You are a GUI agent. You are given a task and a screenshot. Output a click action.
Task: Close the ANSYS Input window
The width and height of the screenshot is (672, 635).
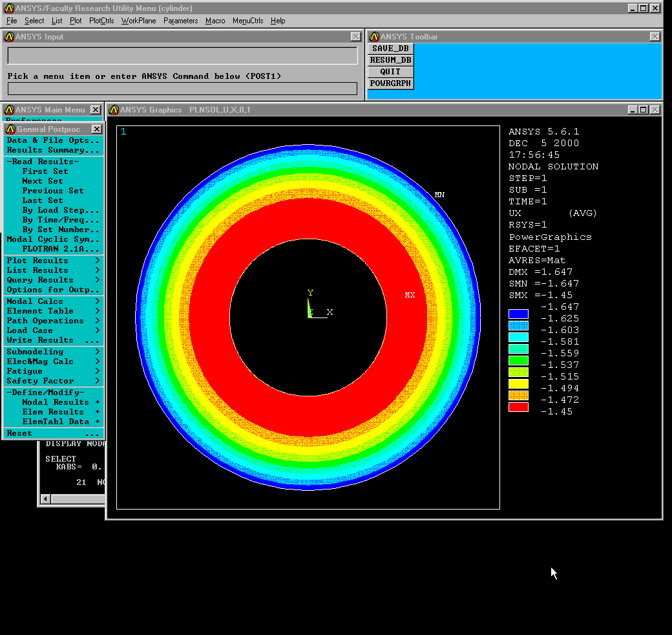pyautogui.click(x=356, y=37)
